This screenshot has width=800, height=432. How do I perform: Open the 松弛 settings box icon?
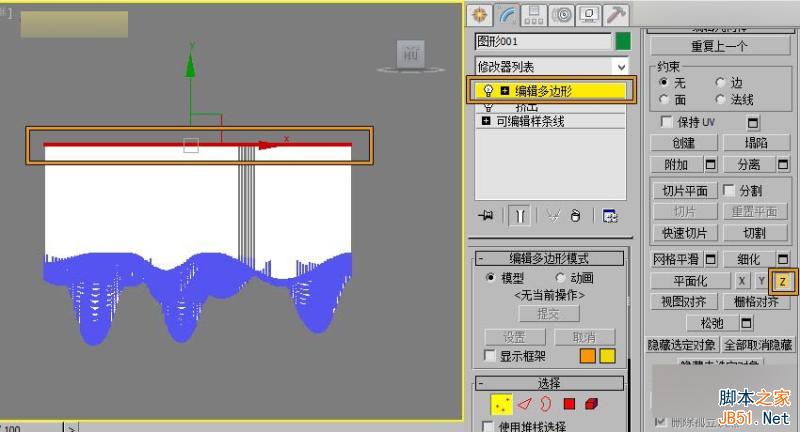click(x=746, y=323)
